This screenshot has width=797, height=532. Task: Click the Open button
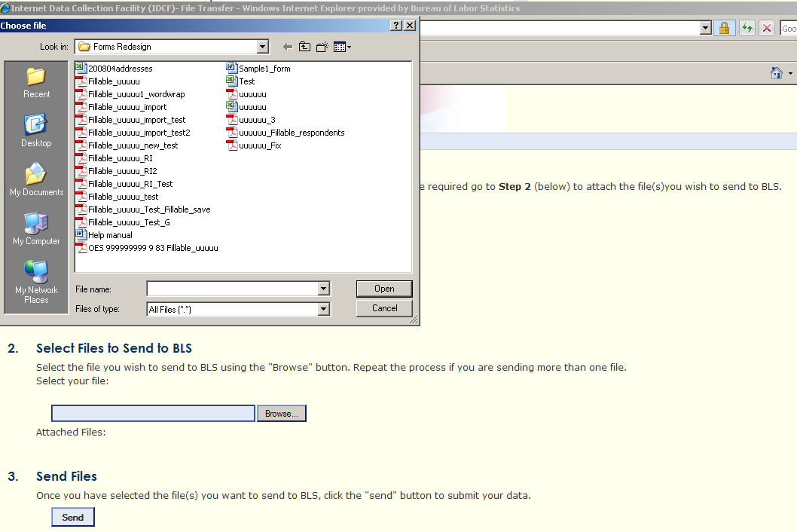click(384, 289)
